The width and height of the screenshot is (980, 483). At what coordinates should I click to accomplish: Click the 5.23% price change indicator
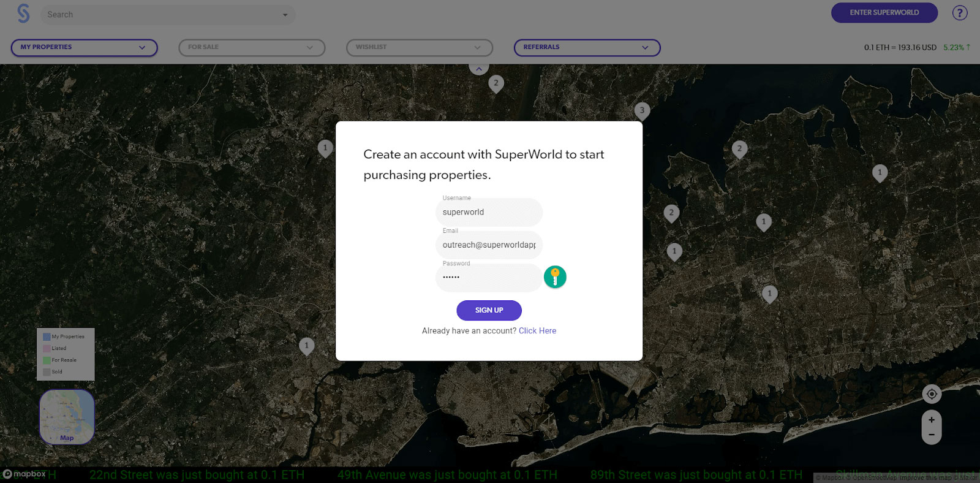pos(957,47)
